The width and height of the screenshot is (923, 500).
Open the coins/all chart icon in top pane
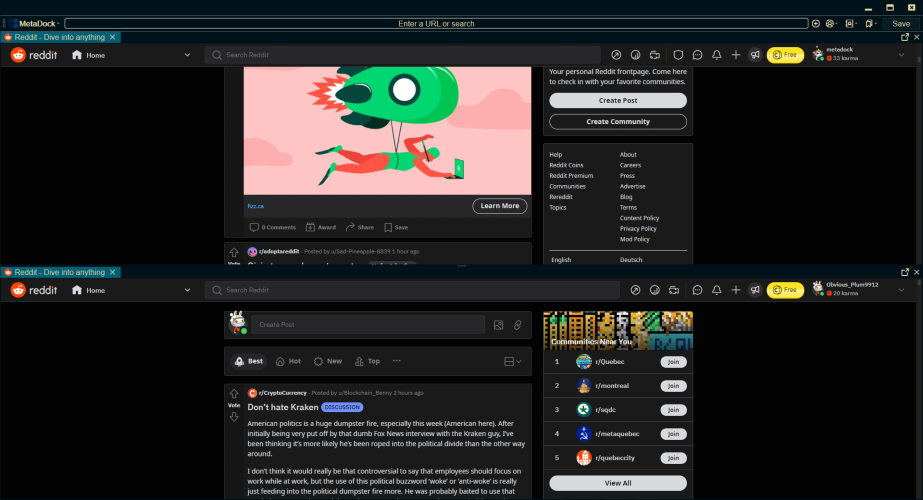pos(635,55)
